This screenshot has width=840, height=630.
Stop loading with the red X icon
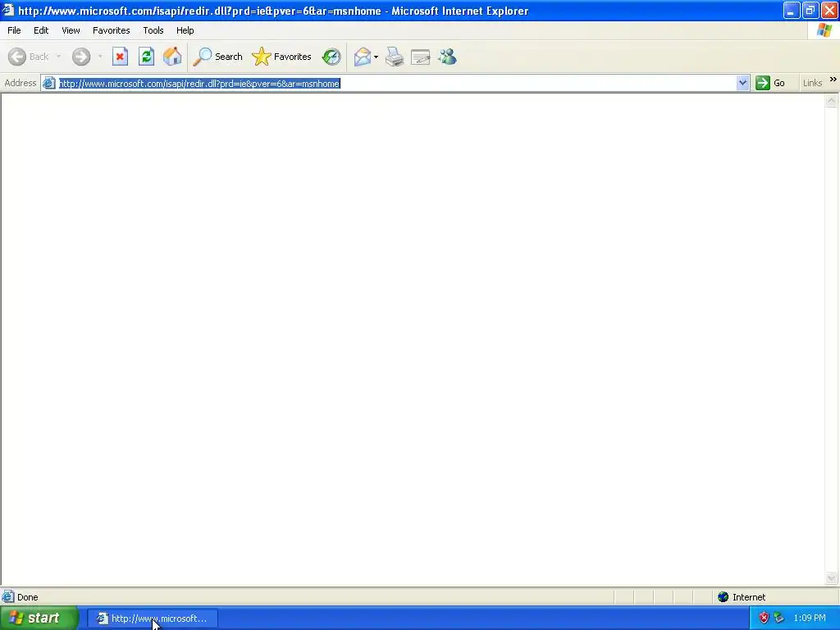click(120, 57)
